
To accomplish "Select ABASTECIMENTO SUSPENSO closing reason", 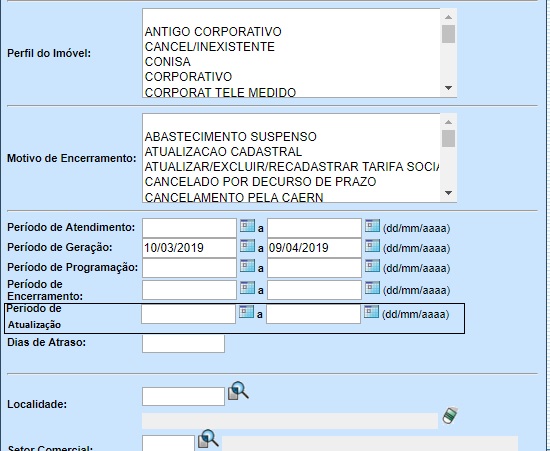I will [x=230, y=136].
